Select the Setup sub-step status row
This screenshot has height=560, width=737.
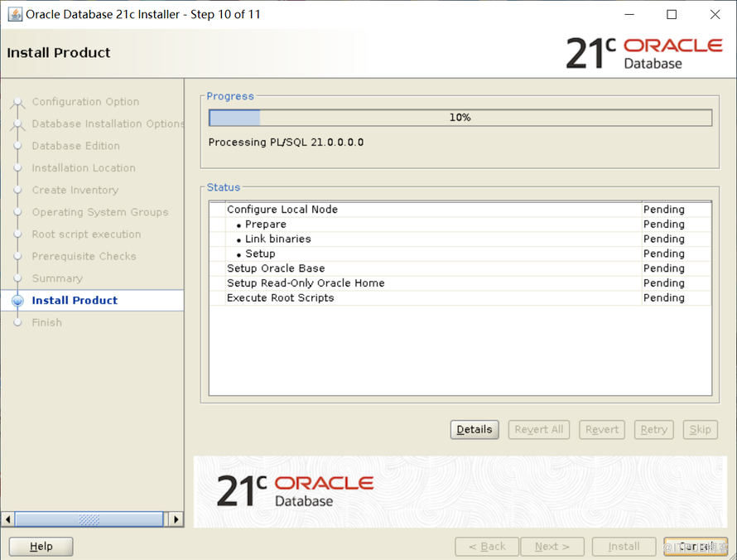(x=460, y=253)
